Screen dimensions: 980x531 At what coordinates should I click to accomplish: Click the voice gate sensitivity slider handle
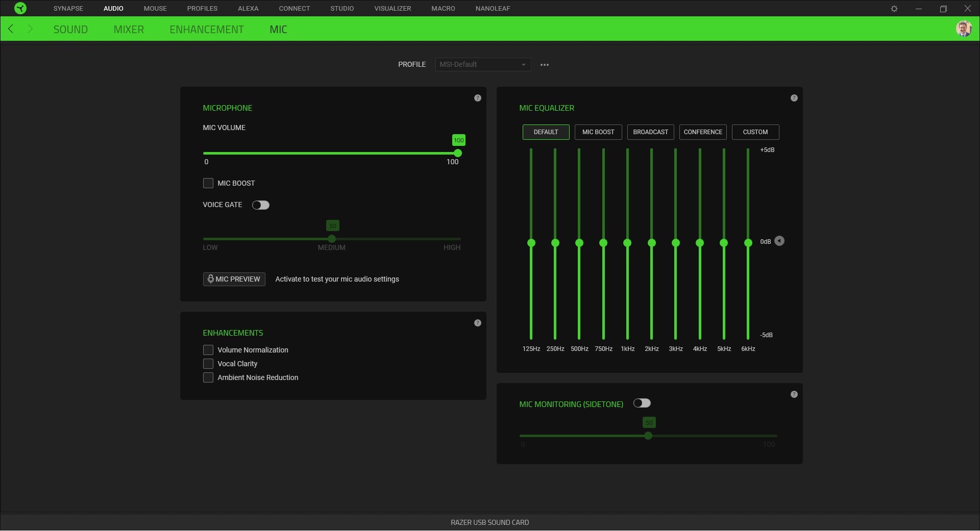pos(332,239)
